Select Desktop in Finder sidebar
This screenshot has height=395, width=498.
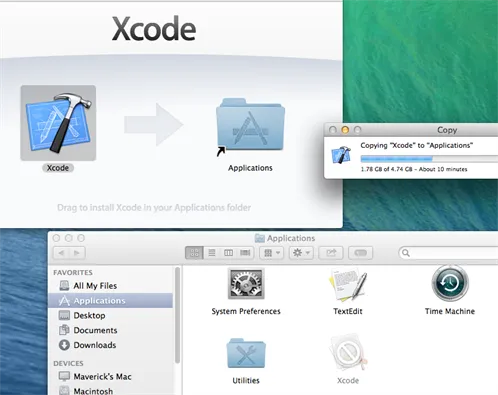[110, 315]
